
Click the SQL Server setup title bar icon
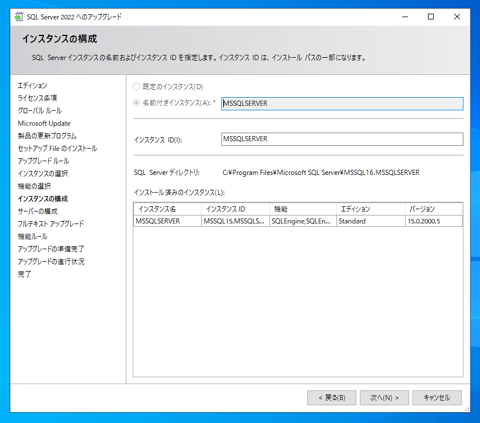(x=19, y=17)
